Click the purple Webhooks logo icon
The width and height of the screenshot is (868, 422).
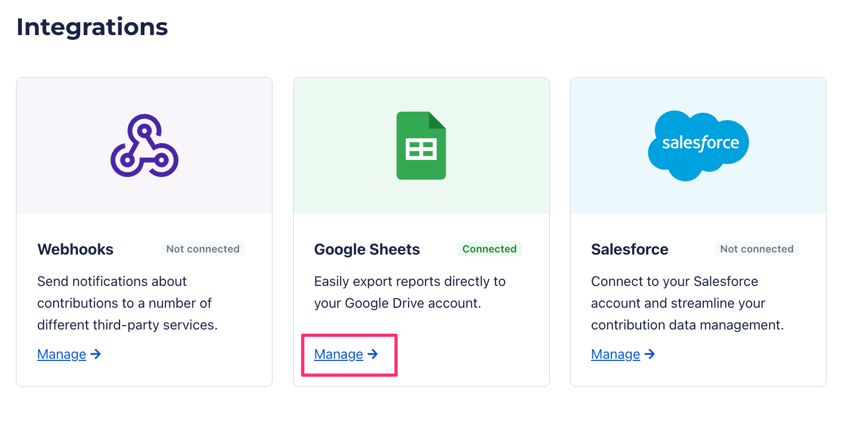(144, 145)
